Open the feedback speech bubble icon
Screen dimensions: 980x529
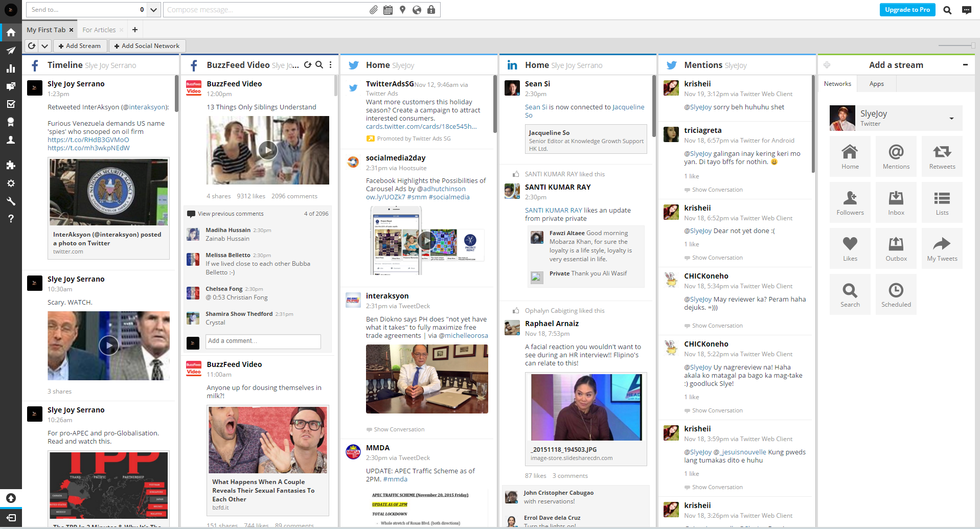(x=966, y=10)
